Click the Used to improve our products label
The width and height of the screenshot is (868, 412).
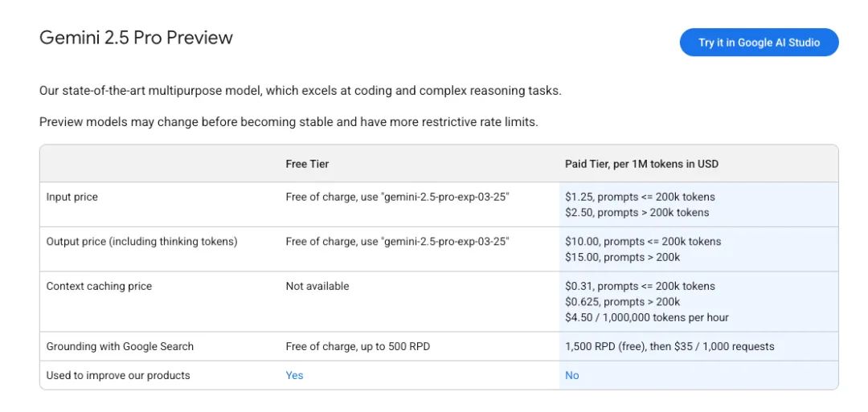[x=118, y=375]
